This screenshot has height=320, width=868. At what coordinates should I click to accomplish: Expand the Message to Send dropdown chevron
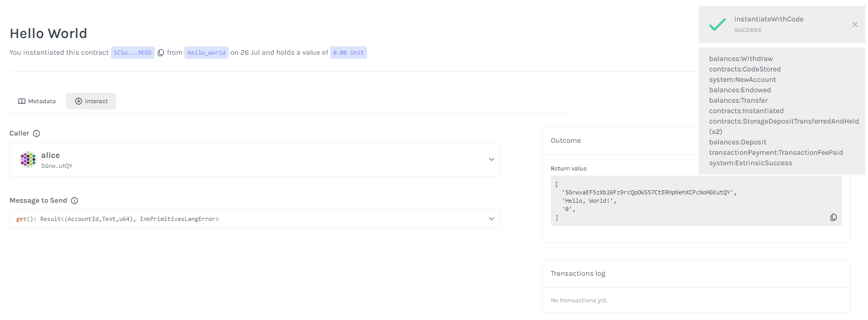click(x=491, y=219)
